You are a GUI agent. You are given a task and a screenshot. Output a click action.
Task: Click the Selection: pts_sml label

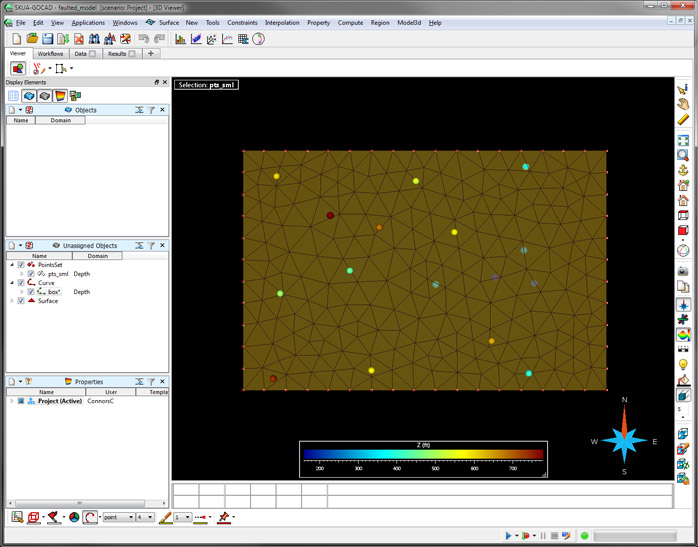click(206, 85)
